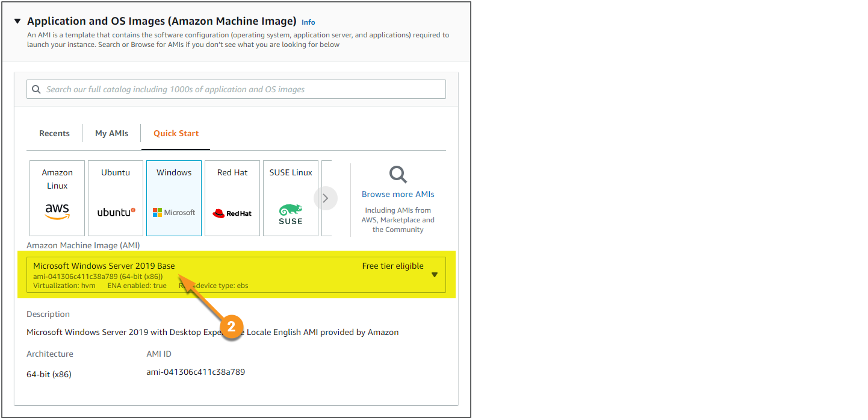Image resolution: width=868 pixels, height=420 pixels.
Task: Click the AMI ID heading
Action: point(159,354)
